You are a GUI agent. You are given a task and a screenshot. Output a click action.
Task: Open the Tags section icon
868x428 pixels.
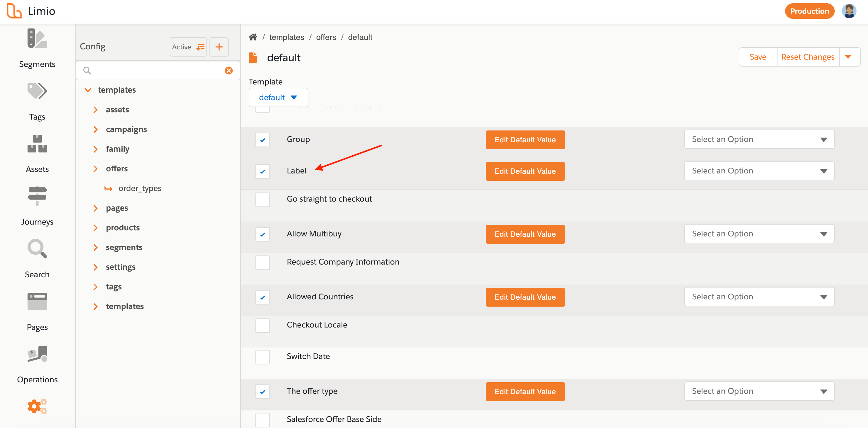(x=37, y=91)
